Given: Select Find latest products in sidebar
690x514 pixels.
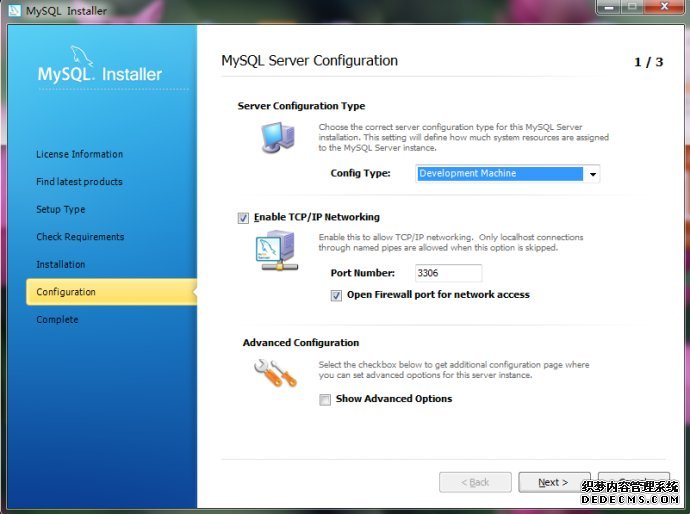Looking at the screenshot, I should pyautogui.click(x=79, y=182).
